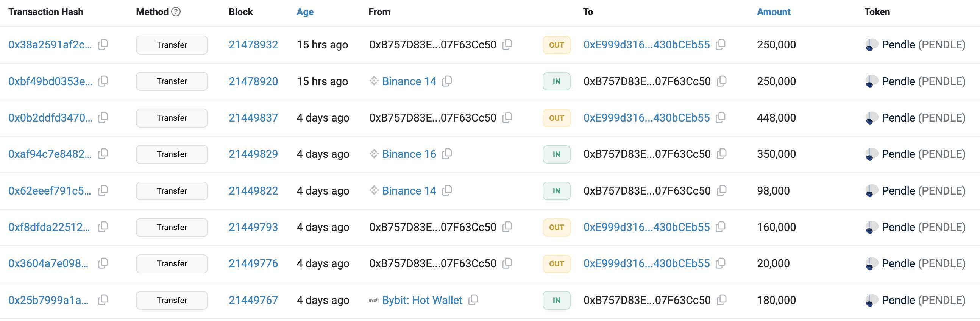980x321 pixels.
Task: Sort by the Age column header
Action: (305, 12)
